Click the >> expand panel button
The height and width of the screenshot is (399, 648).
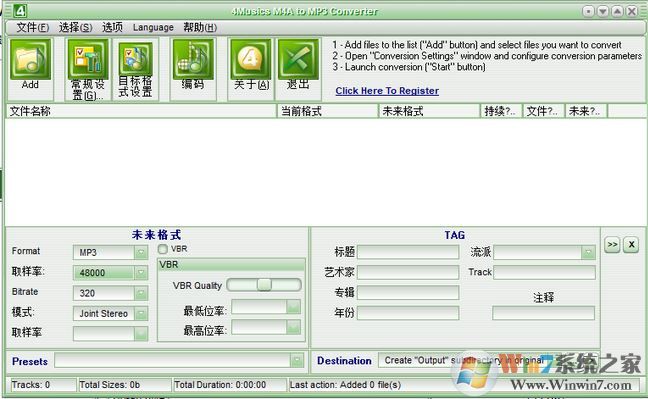click(612, 244)
